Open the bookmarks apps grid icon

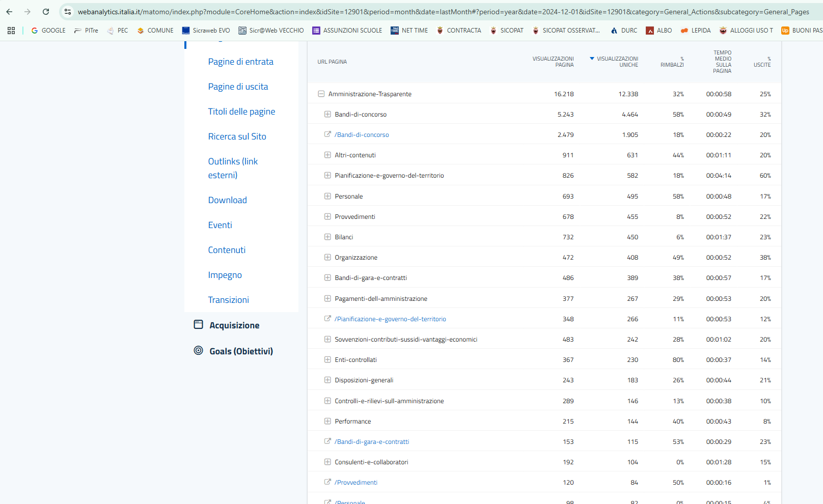pyautogui.click(x=11, y=31)
